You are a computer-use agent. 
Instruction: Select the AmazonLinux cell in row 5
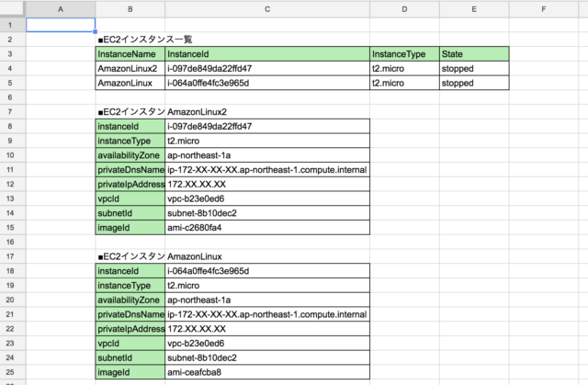(x=130, y=83)
